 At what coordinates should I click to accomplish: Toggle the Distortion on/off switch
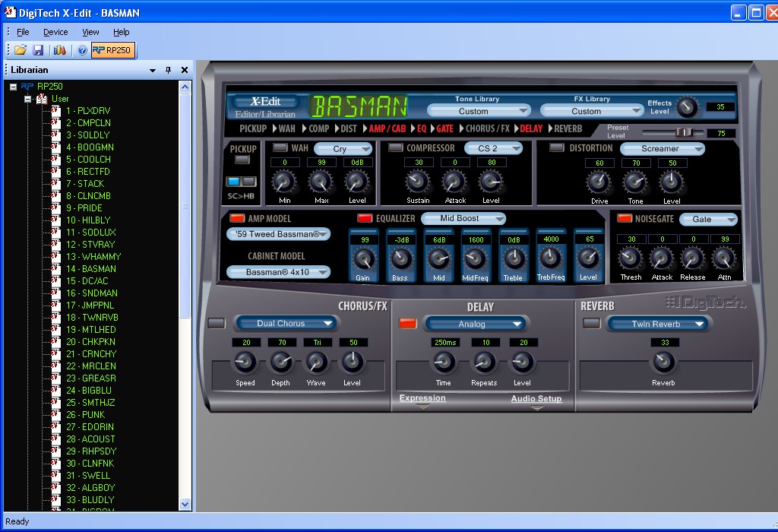557,147
